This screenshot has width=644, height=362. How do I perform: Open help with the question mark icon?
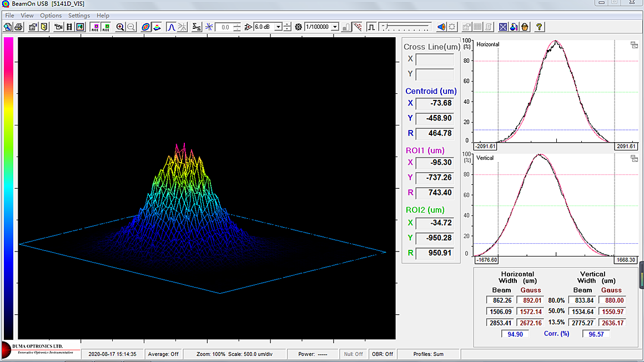pos(539,27)
